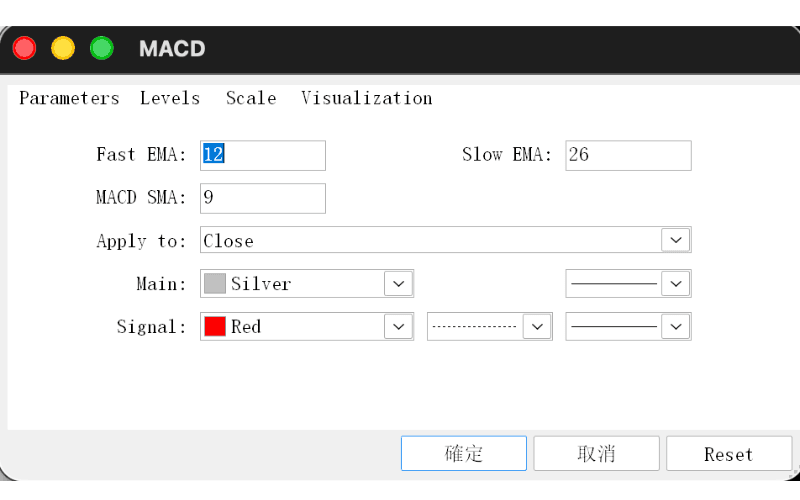Select the Visualization tab
Viewport: 800px width, 500px height.
pos(366,98)
